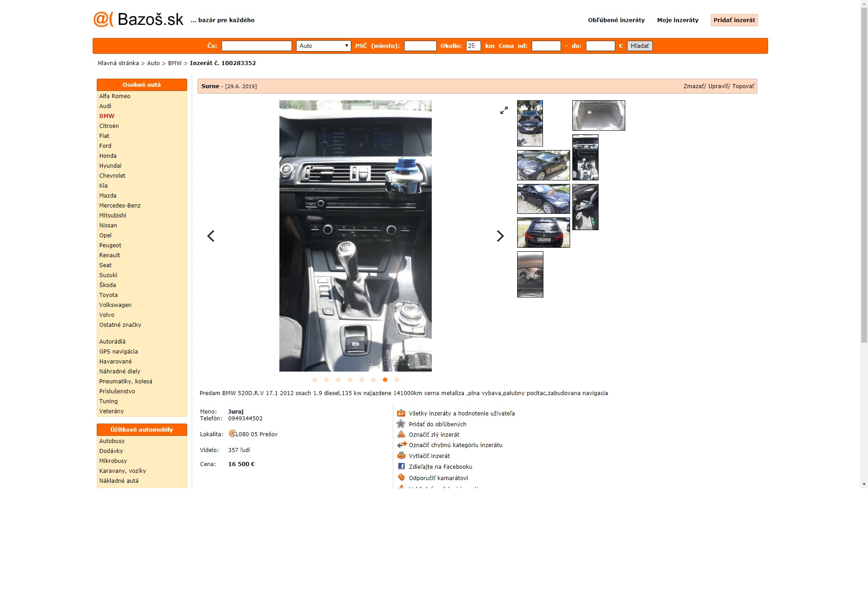Click the warning triangle report icon
Viewport: 868px width, 594px height.
401,434
